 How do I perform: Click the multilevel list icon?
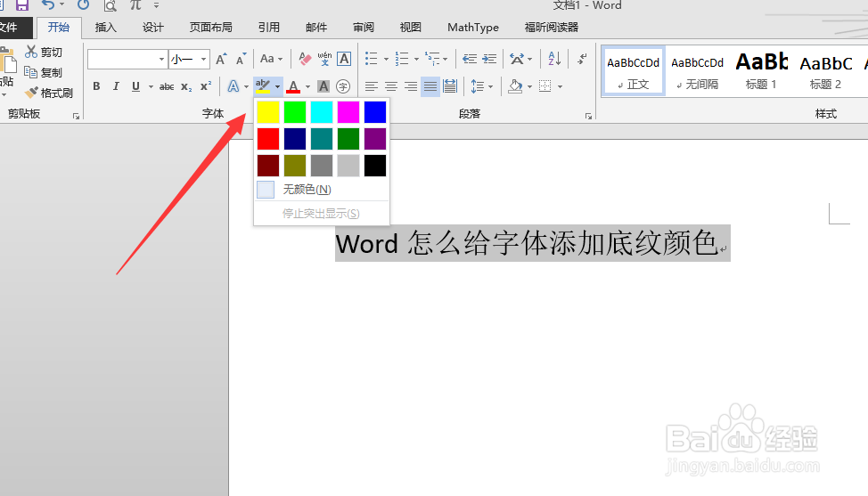point(432,58)
